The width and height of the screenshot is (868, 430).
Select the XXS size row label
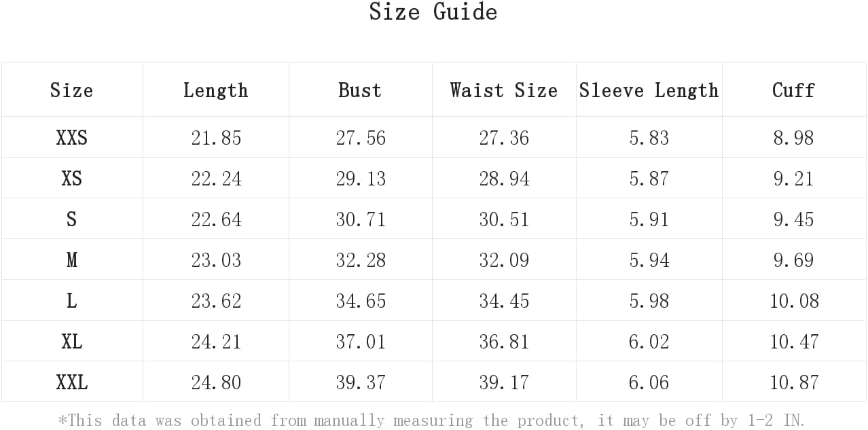[x=71, y=138]
